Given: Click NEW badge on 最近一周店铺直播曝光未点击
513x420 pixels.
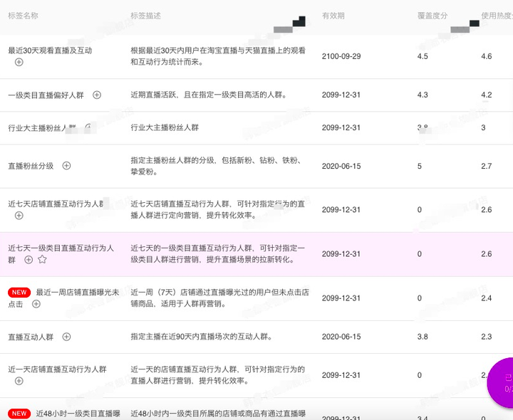Looking at the screenshot, I should 19,292.
